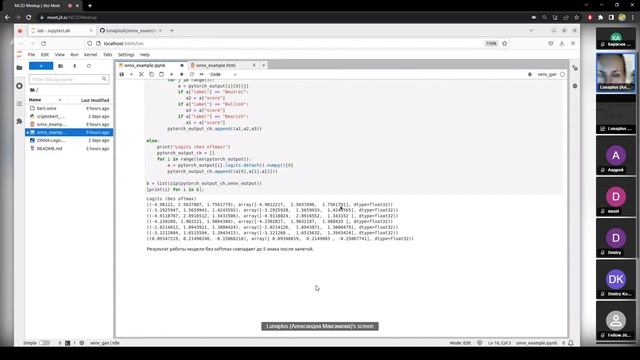Focus the filter files by name field

tap(69, 79)
